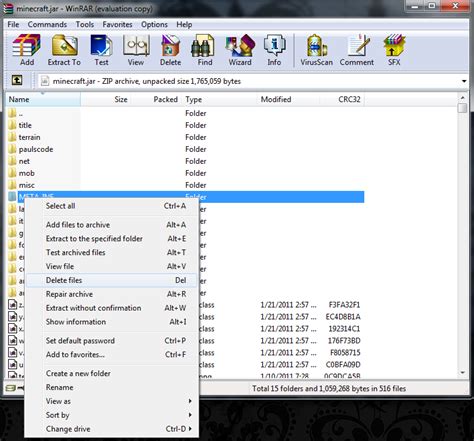474x441 pixels.
Task: Open the Options menu
Action: coord(154,24)
